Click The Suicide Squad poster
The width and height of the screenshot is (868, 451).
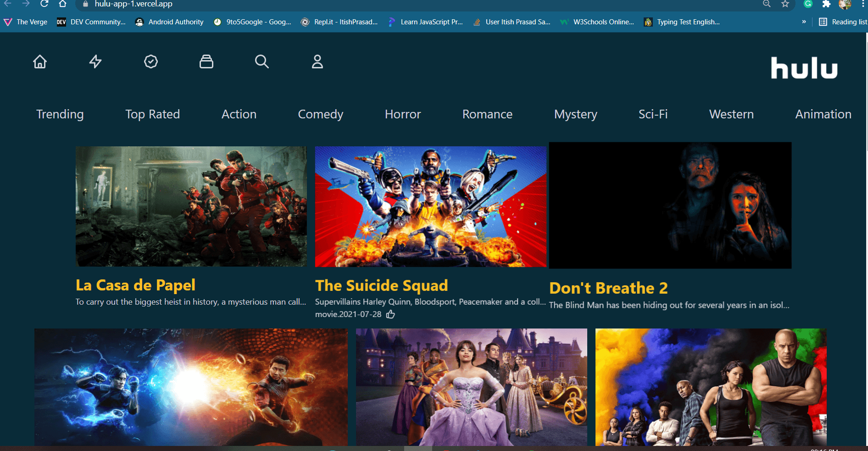pyautogui.click(x=431, y=206)
